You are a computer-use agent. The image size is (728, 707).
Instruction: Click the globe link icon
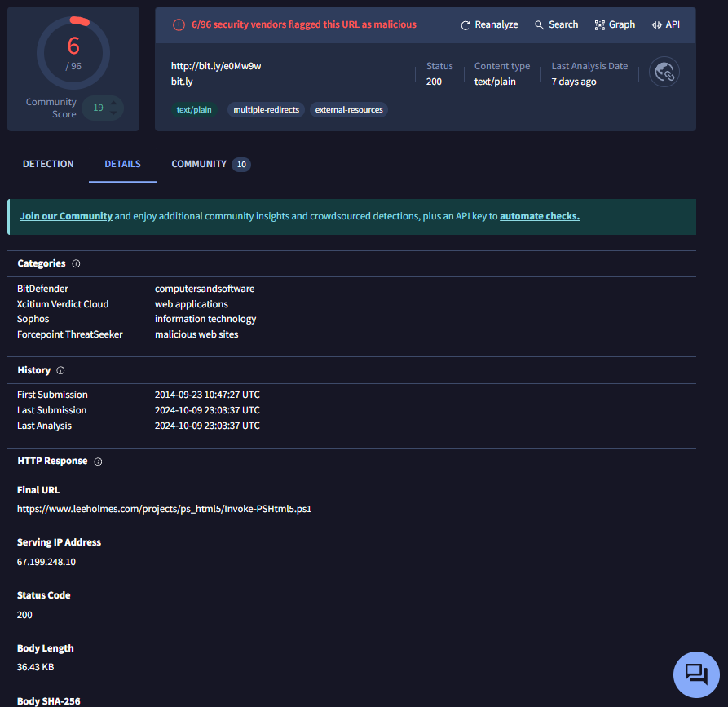point(664,72)
